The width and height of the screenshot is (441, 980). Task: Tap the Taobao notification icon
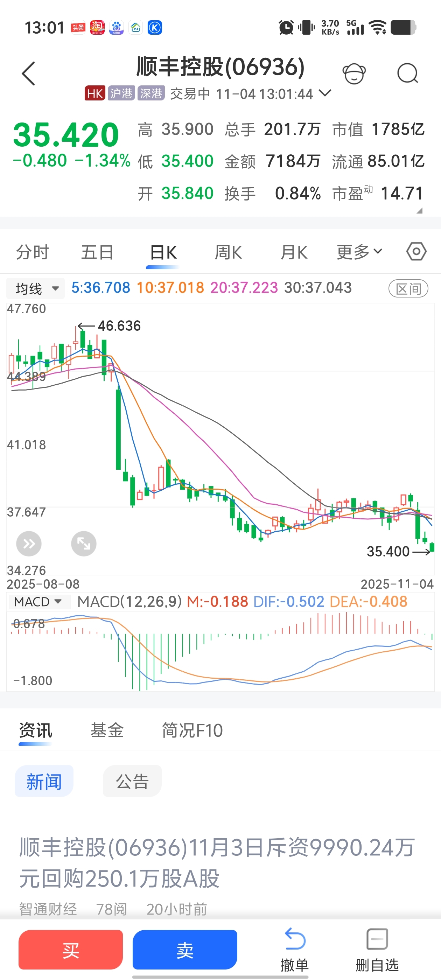pyautogui.click(x=97, y=27)
